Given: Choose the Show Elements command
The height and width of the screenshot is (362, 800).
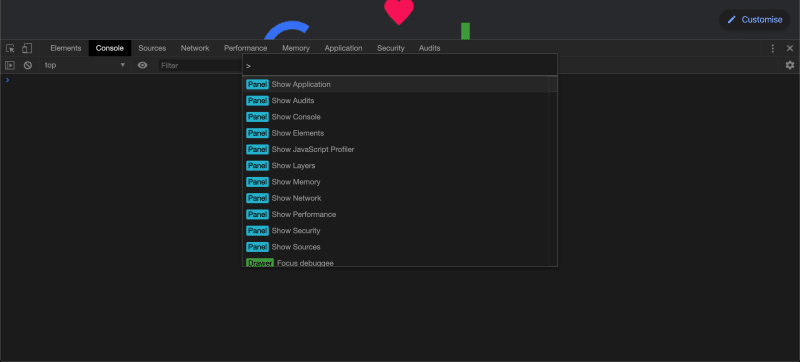Looking at the screenshot, I should (395, 133).
